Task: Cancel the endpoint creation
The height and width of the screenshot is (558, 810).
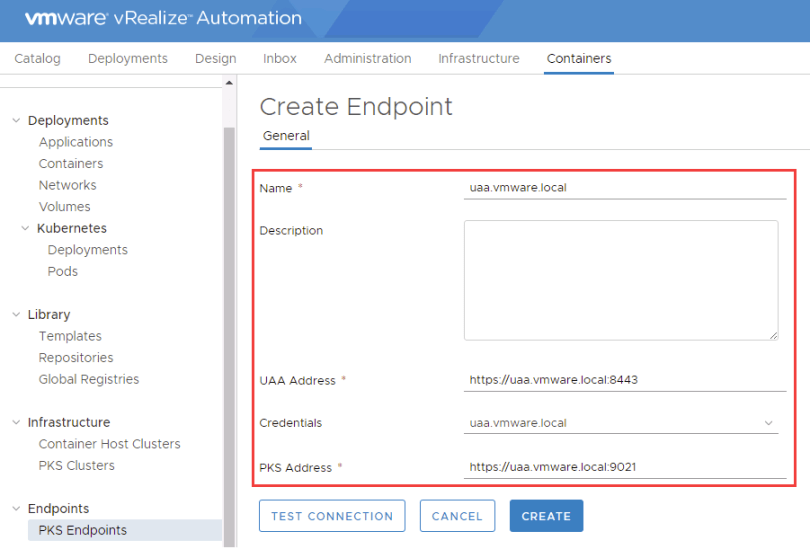Action: [457, 516]
